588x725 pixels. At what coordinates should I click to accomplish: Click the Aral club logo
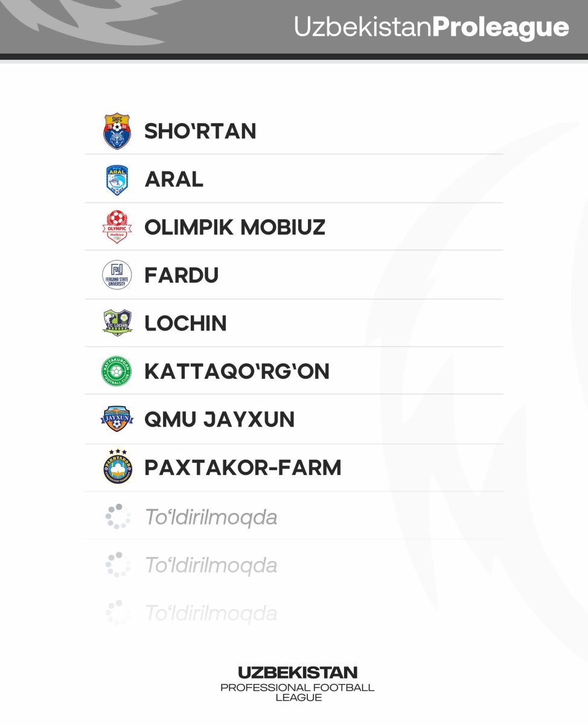click(x=117, y=179)
